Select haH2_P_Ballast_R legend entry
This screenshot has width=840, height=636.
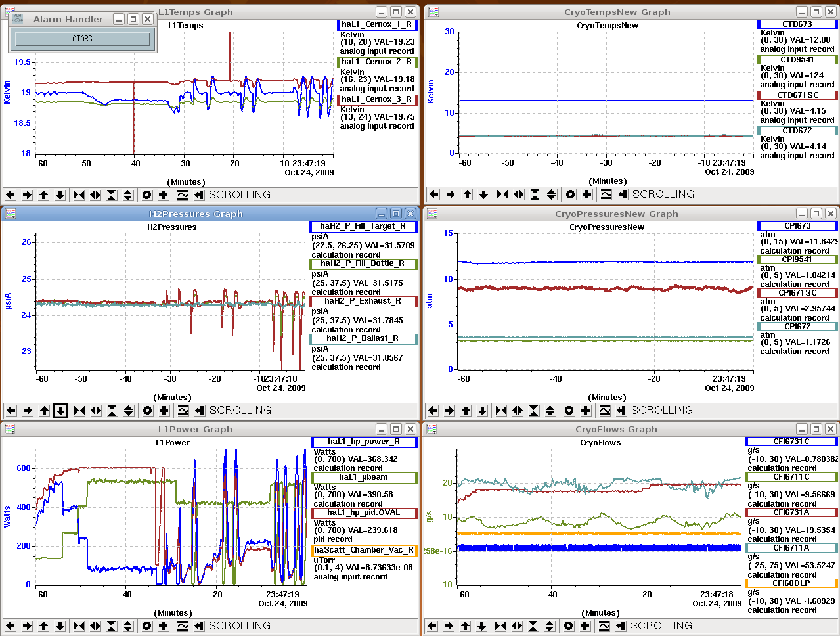363,339
